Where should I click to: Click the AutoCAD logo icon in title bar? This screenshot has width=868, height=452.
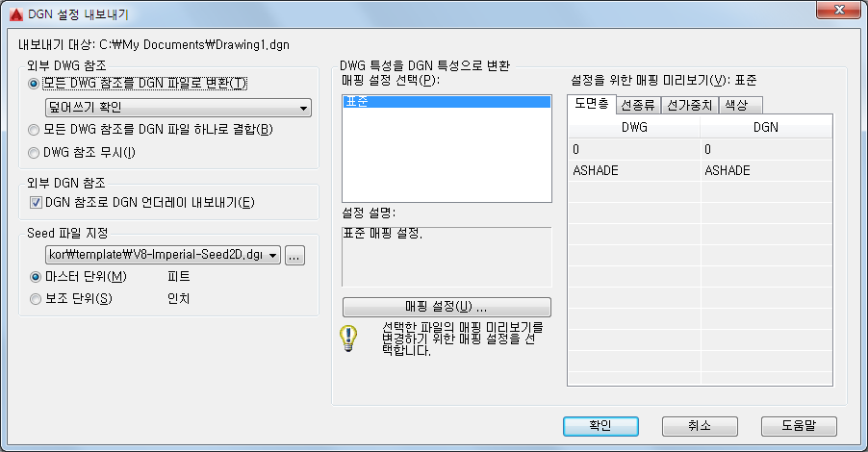pyautogui.click(x=15, y=13)
